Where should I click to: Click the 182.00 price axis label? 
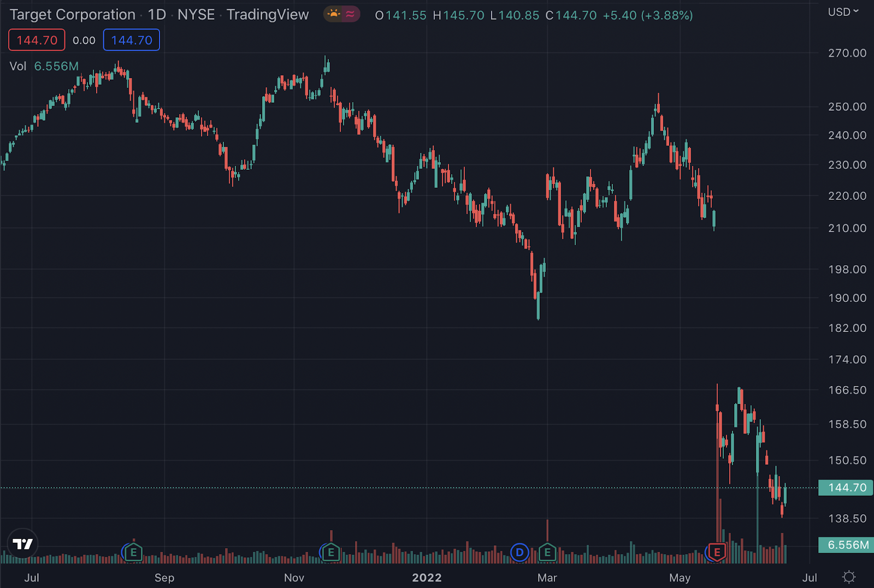[x=847, y=328]
